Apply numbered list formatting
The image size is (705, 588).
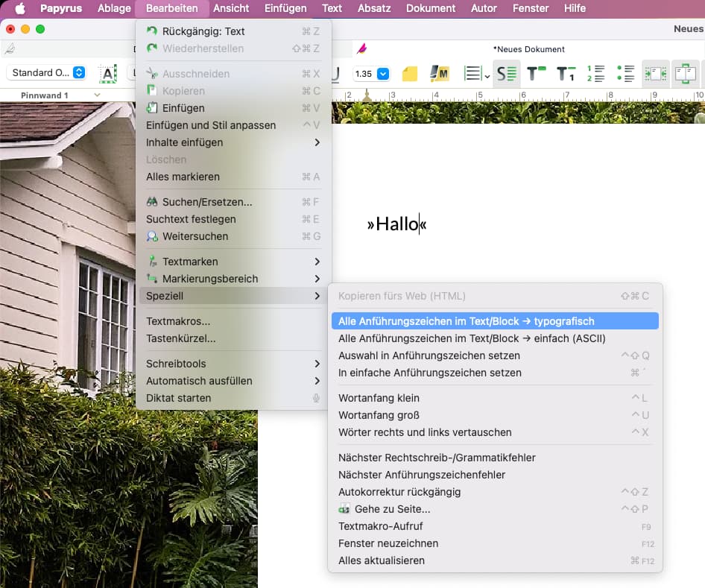tap(595, 74)
